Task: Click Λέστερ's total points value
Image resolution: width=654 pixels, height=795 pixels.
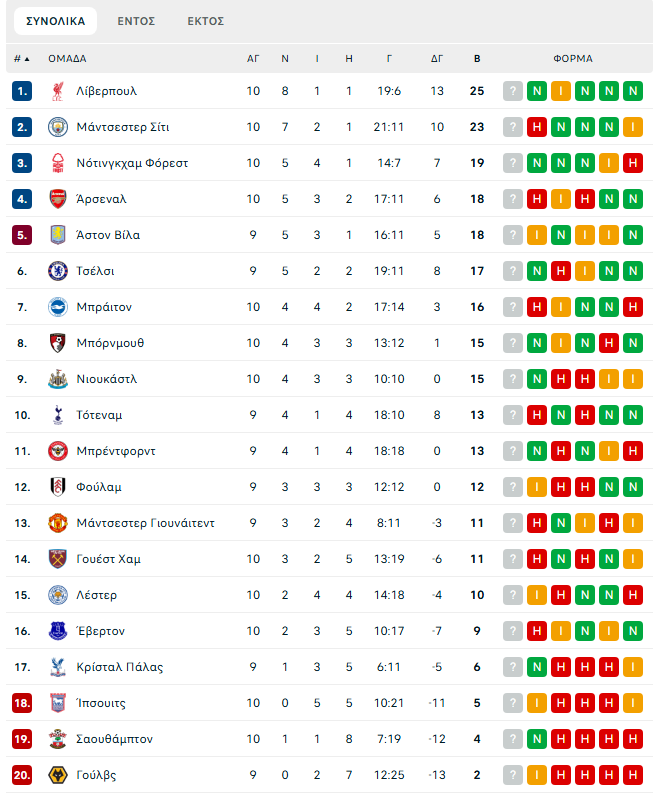Action: click(x=477, y=595)
